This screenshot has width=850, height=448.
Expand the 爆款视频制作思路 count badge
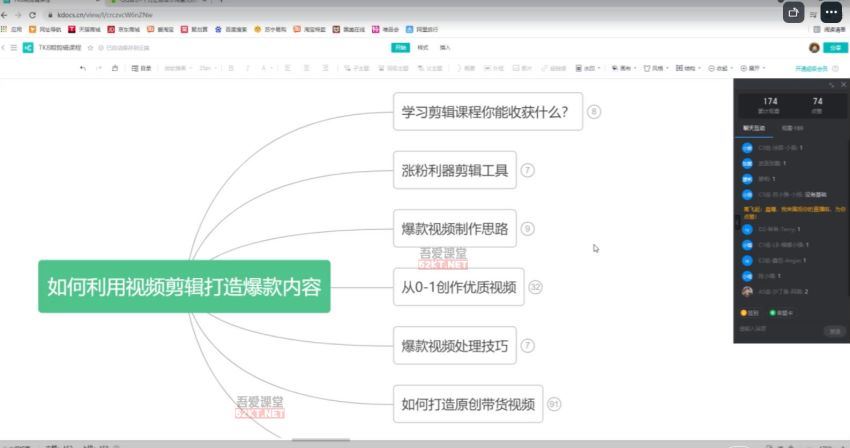pyautogui.click(x=527, y=229)
